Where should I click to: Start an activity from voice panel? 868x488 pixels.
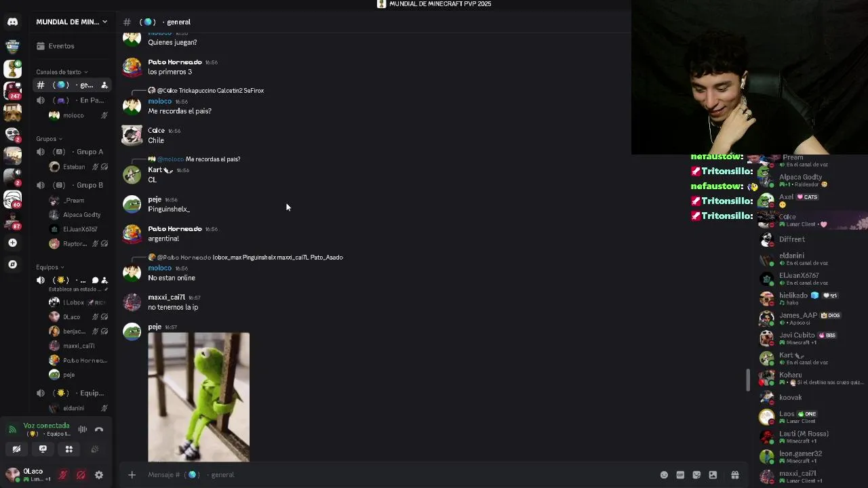[x=68, y=449]
